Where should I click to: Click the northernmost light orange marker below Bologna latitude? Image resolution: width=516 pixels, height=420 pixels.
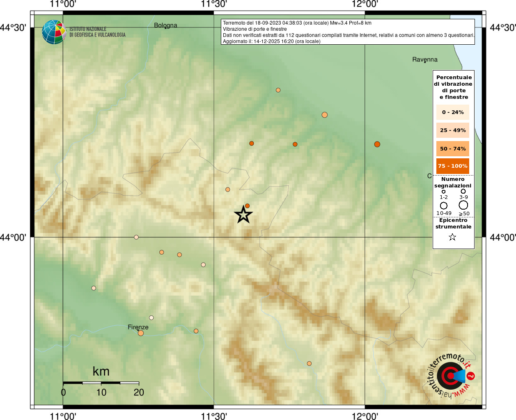tap(278, 90)
